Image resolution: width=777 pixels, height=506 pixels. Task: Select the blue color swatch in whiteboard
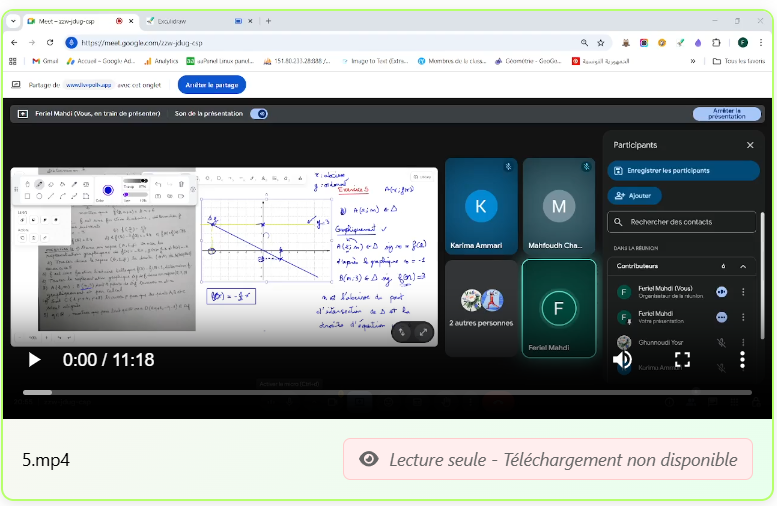(x=108, y=190)
